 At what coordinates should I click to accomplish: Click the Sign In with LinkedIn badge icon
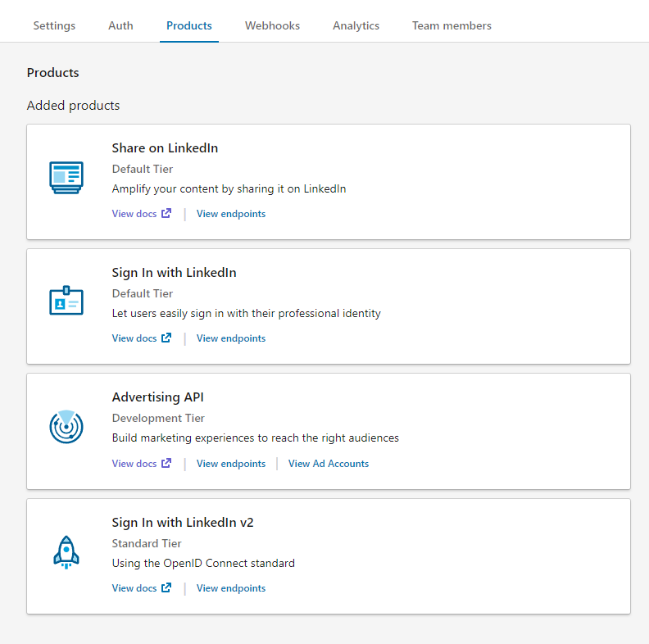(x=66, y=302)
